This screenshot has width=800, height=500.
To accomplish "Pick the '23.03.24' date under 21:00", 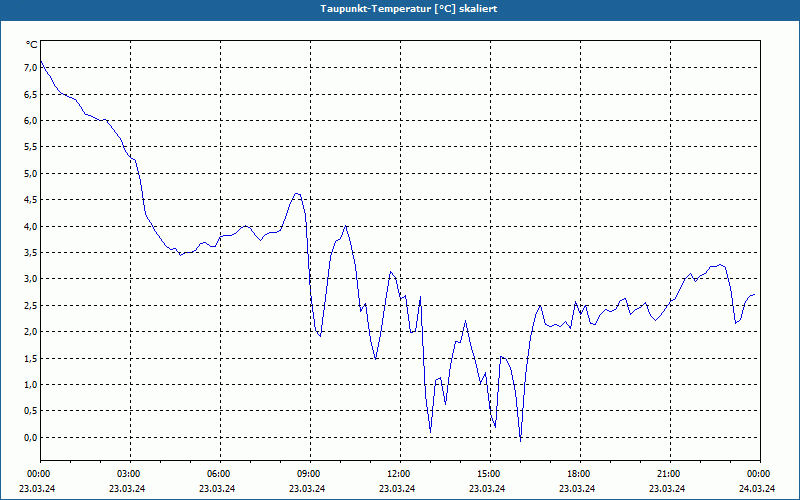I will pyautogui.click(x=667, y=488).
